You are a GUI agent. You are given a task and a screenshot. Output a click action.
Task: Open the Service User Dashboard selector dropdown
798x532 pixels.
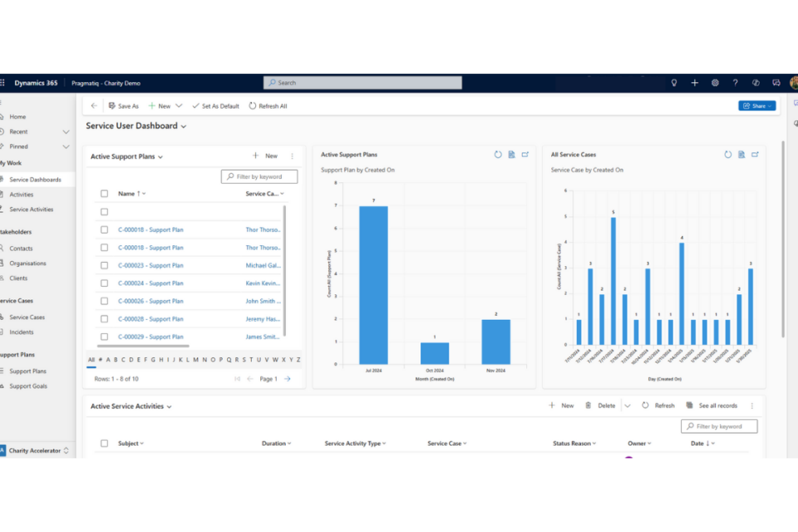(x=184, y=126)
